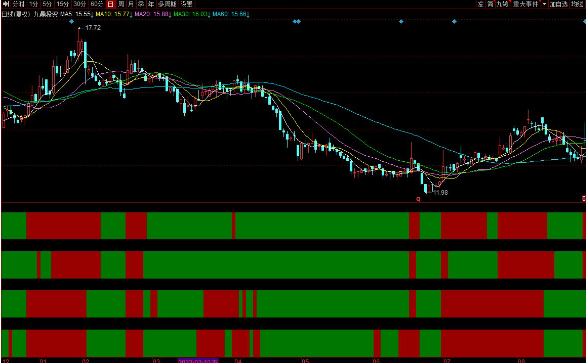Viewport: 586px width, 363px height.
Task: Open MA5 indicator settings arrow
Action: click(x=92, y=14)
